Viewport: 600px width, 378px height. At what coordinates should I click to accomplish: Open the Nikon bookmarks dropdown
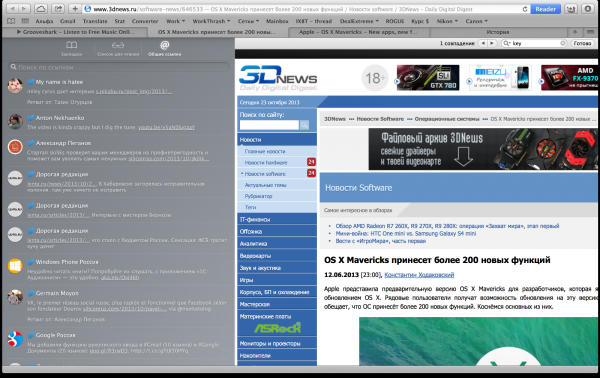447,21
